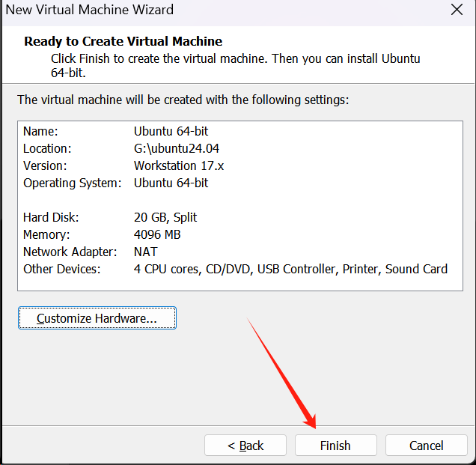Click the 'Memory:' label
The image size is (476, 465).
tap(46, 235)
